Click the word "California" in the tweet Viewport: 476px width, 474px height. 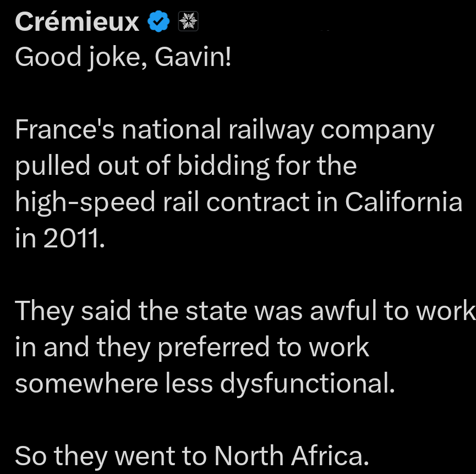pyautogui.click(x=403, y=202)
